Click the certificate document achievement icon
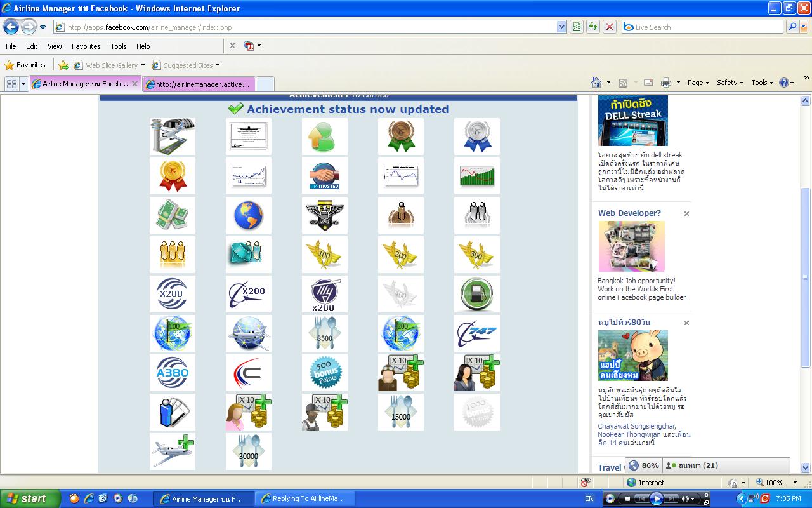Image resolution: width=812 pixels, height=508 pixels. (249, 137)
